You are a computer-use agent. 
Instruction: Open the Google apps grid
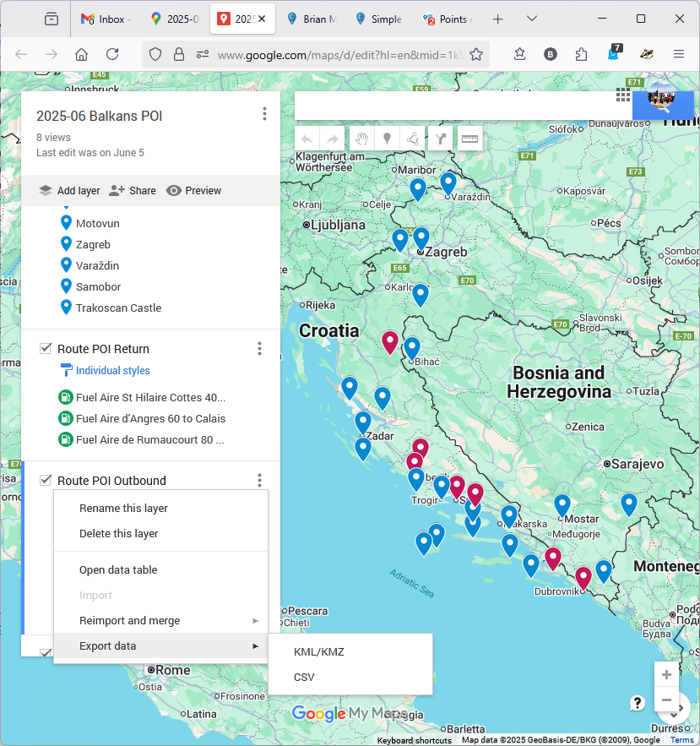pyautogui.click(x=623, y=95)
